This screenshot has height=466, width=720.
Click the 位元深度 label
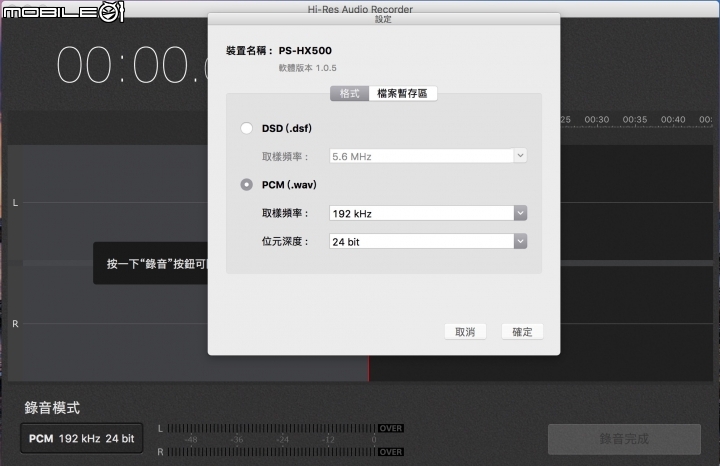[x=285, y=241]
